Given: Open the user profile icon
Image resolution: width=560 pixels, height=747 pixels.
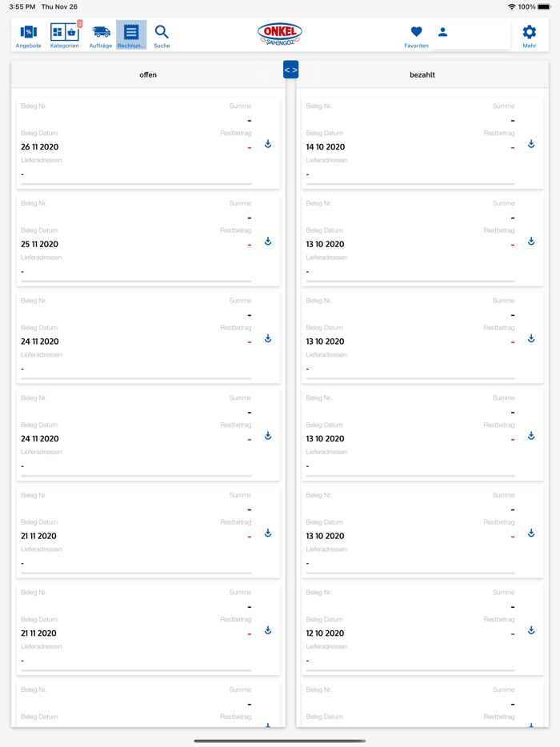Looking at the screenshot, I should point(442,33).
